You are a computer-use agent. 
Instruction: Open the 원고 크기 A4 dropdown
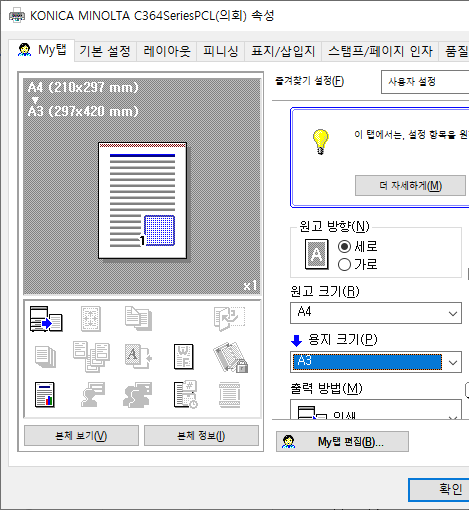376,313
